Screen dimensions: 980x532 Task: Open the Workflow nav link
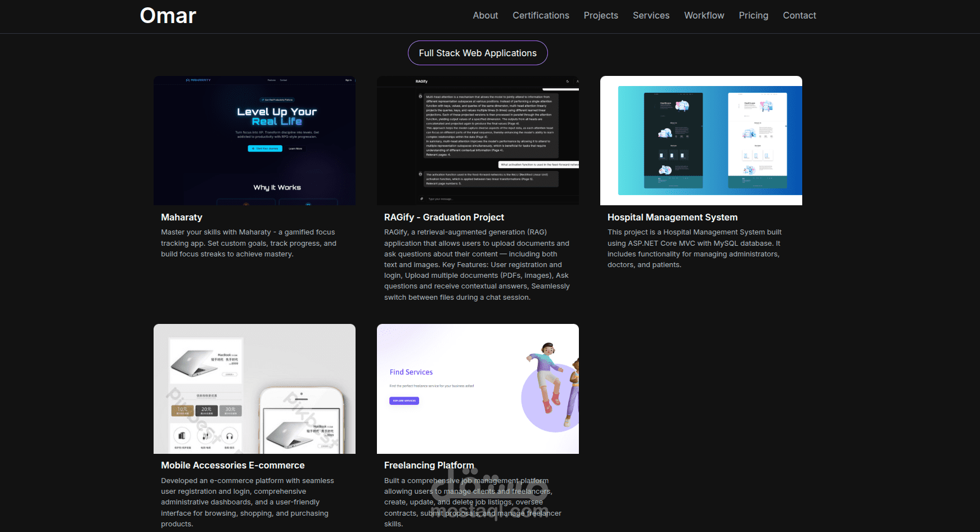click(704, 15)
